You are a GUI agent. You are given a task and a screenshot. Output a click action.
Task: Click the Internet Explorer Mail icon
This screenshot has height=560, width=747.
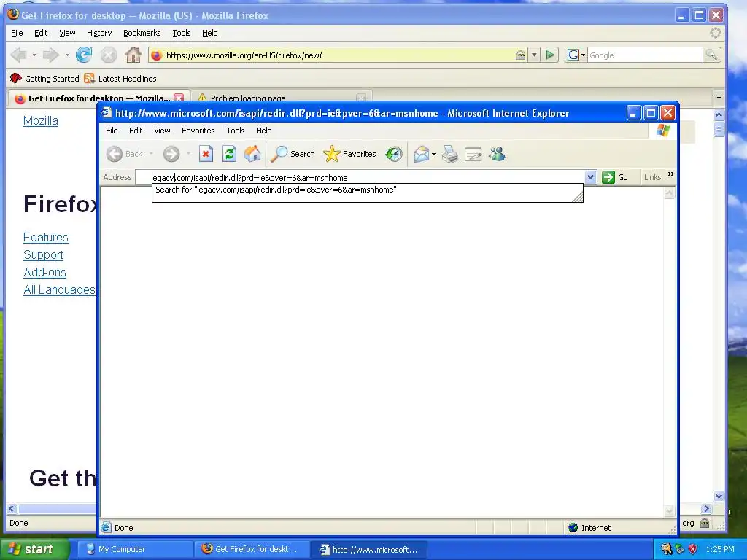pyautogui.click(x=421, y=154)
